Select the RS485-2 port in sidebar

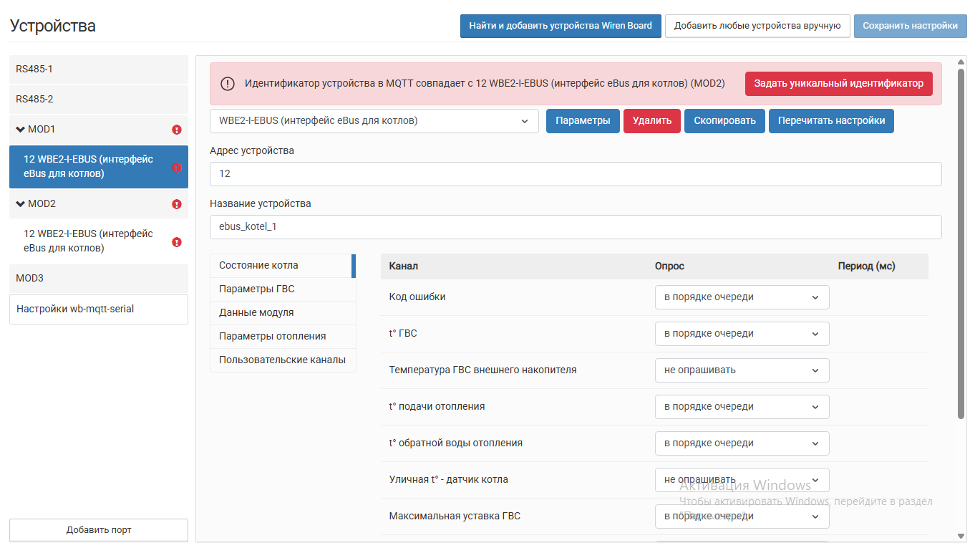99,100
